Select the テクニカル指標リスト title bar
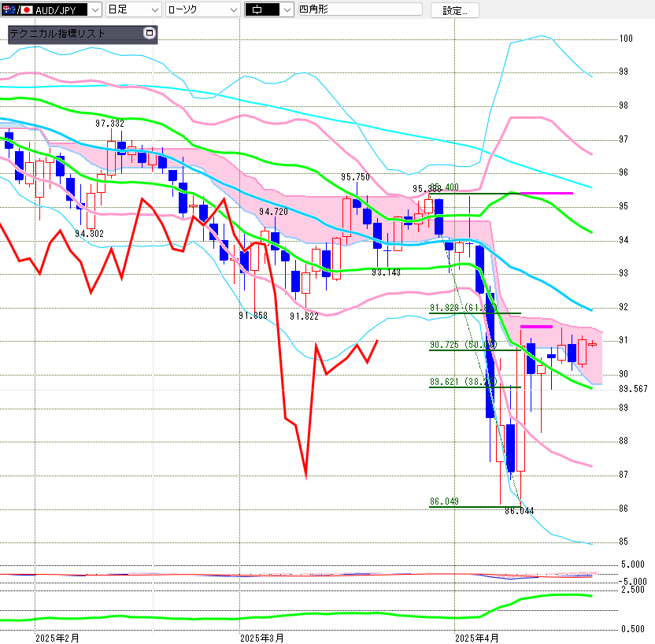The width and height of the screenshot is (655, 644). click(83, 34)
